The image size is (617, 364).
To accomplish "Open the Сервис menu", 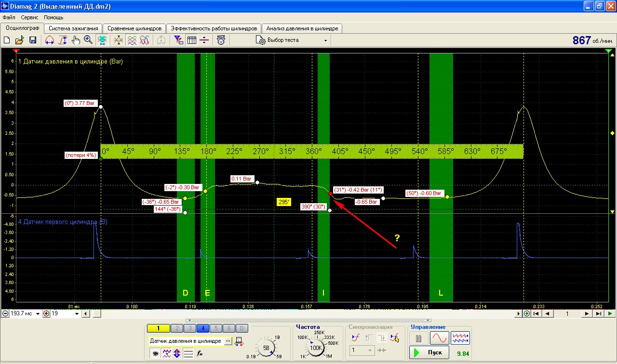I will [30, 17].
